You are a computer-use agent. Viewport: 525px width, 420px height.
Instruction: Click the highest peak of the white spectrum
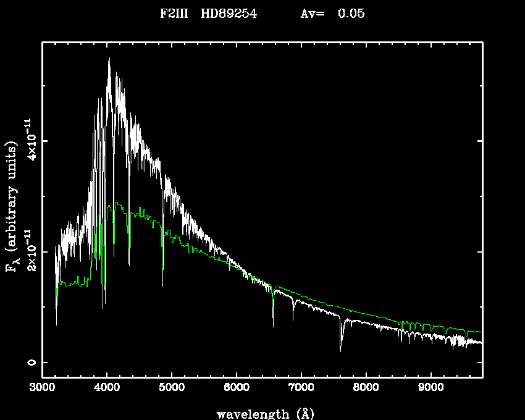[x=109, y=59]
